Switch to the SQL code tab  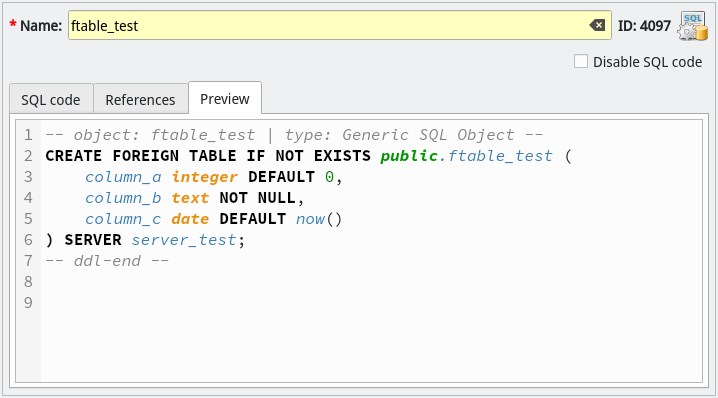pos(51,100)
